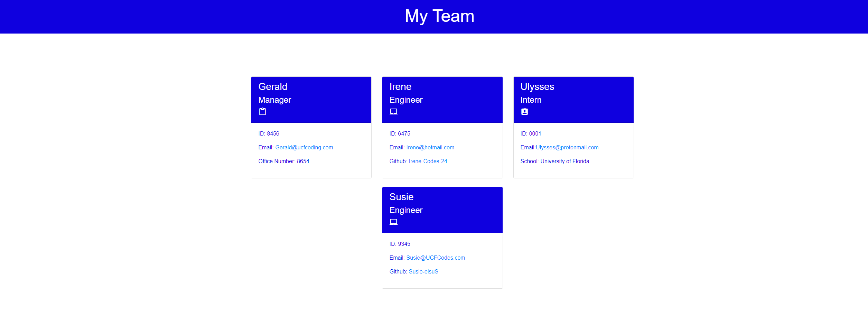868x316 pixels.
Task: Click the Manager title under Gerald
Action: coord(274,100)
